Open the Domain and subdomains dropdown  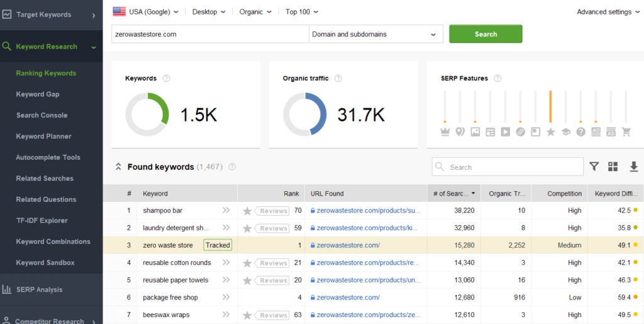375,35
